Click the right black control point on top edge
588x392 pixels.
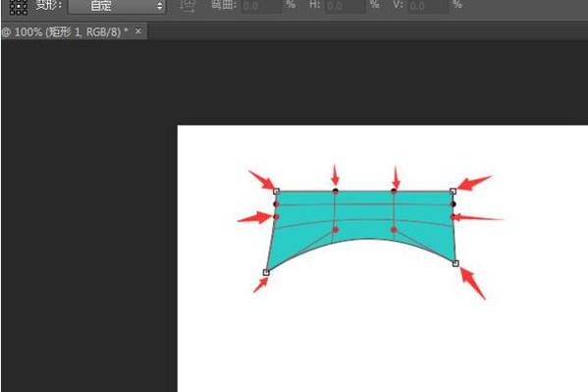tap(394, 192)
